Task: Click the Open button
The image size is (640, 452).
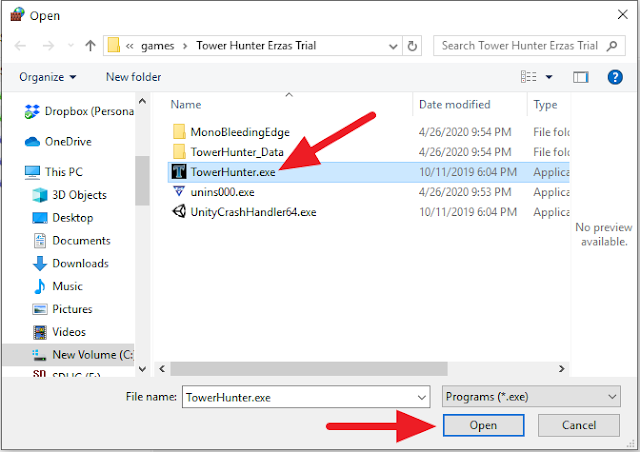Action: point(484,425)
